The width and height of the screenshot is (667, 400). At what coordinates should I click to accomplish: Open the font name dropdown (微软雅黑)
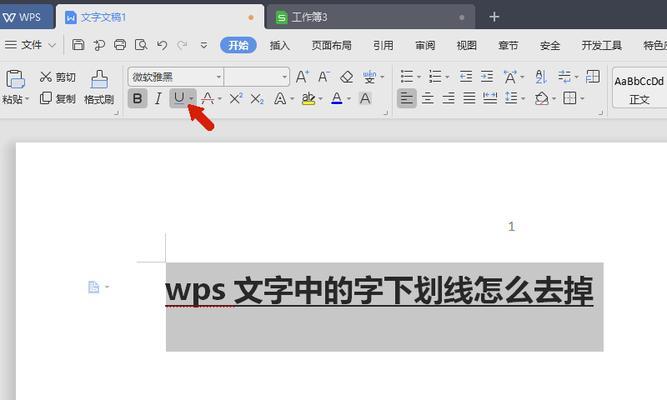point(219,77)
